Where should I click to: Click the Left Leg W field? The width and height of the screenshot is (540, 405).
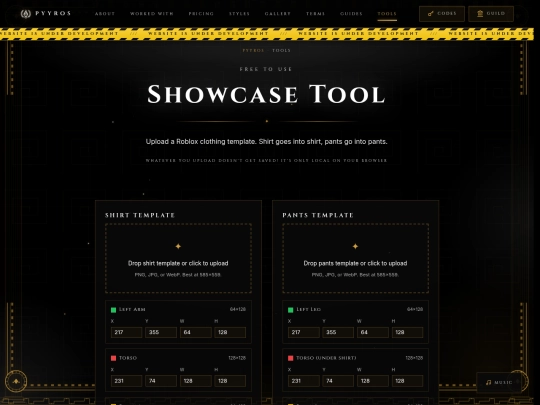pyautogui.click(x=373, y=332)
